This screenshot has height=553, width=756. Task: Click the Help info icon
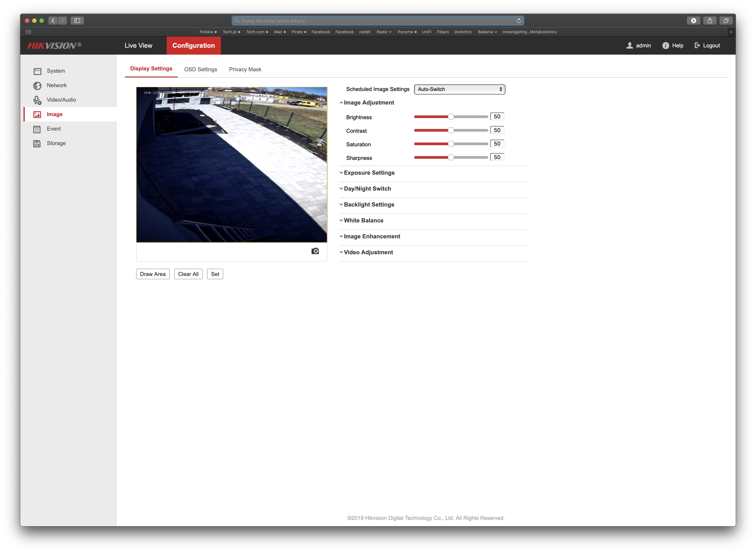pos(665,46)
